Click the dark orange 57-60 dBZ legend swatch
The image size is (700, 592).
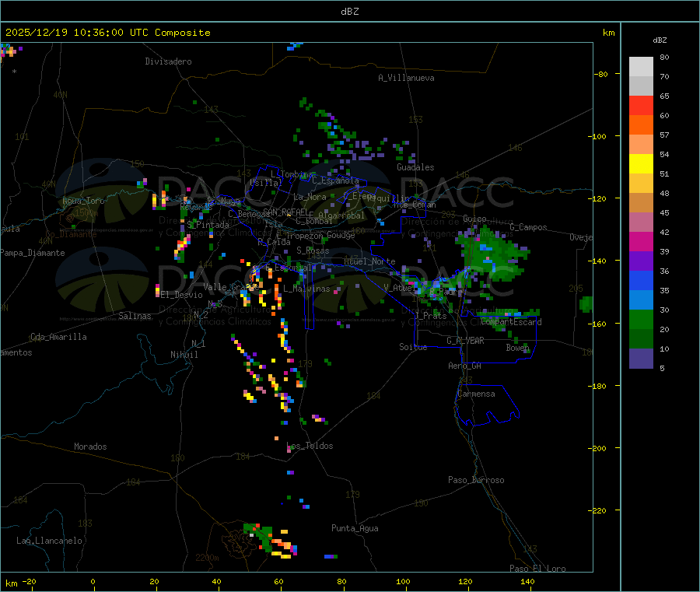(x=641, y=125)
